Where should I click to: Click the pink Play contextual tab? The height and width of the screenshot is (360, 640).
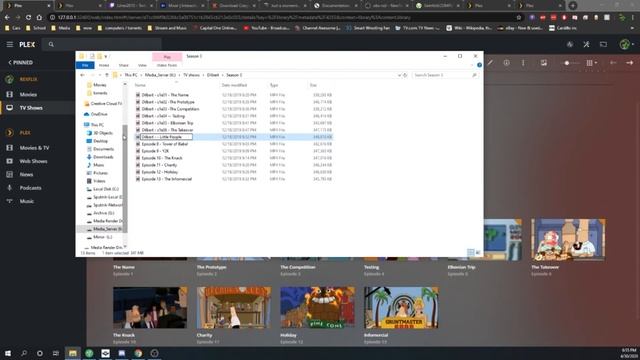pyautogui.click(x=167, y=57)
